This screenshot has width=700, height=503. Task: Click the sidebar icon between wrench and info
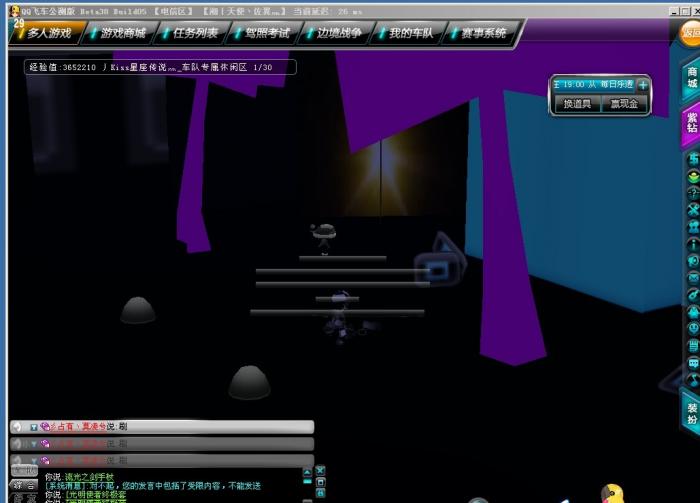pos(693,227)
